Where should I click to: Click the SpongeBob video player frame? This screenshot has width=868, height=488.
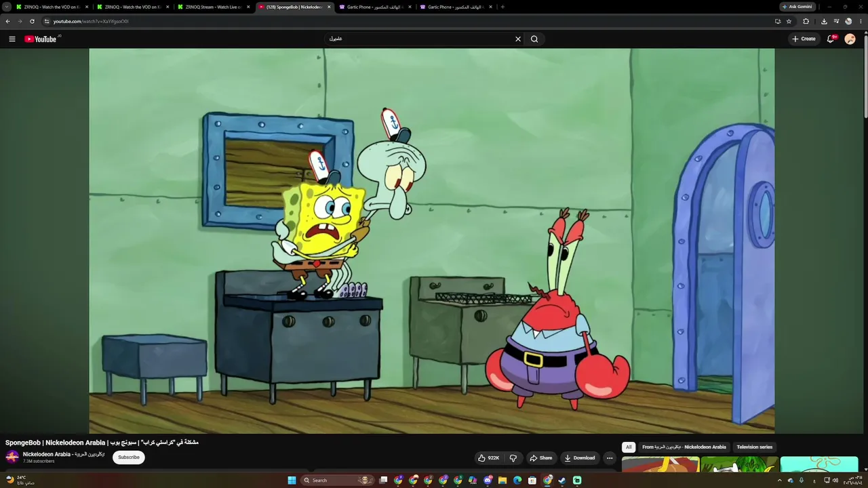coord(432,241)
